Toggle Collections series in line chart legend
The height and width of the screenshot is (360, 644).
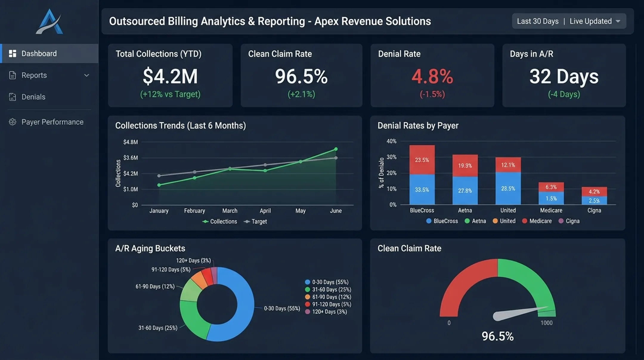(x=220, y=221)
